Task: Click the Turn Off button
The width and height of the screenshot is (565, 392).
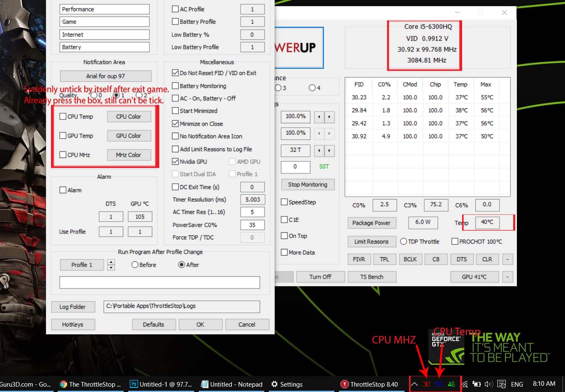Action: click(320, 277)
